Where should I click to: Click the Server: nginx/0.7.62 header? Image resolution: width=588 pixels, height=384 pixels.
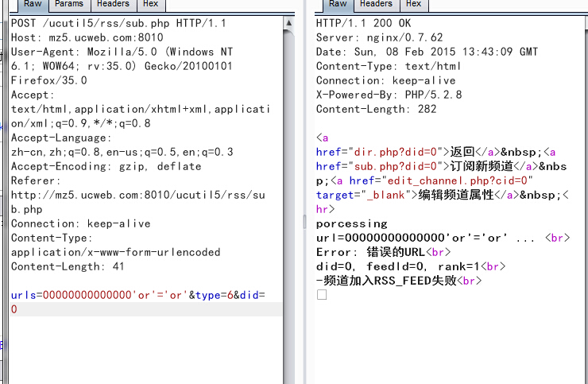tap(380, 37)
